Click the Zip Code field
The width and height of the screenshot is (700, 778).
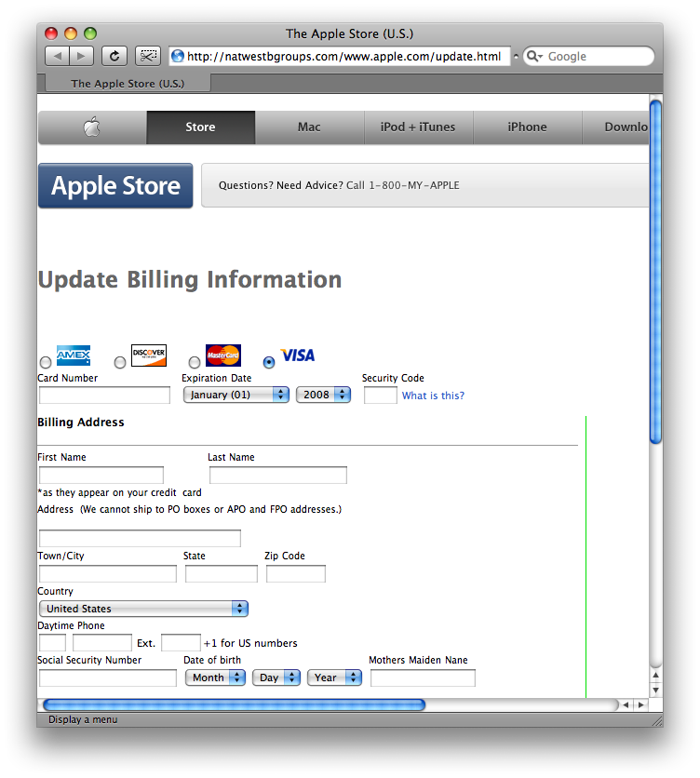tap(296, 573)
